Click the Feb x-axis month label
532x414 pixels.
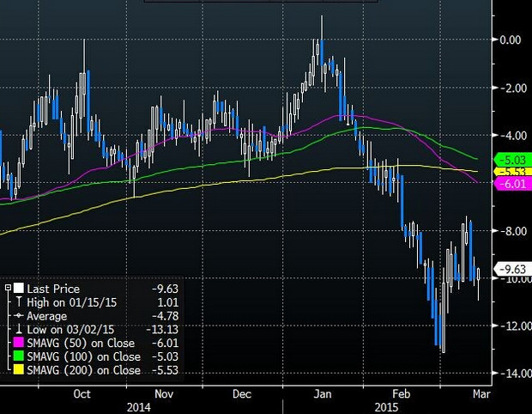(x=402, y=393)
